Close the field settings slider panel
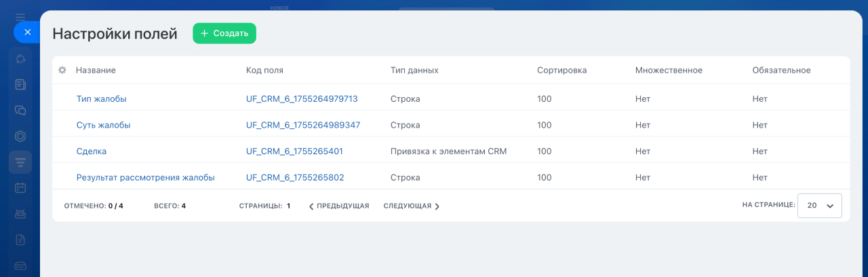 (27, 32)
